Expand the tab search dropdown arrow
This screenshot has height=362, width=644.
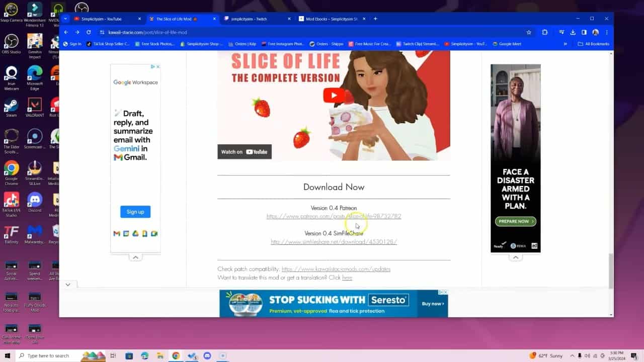[65, 19]
